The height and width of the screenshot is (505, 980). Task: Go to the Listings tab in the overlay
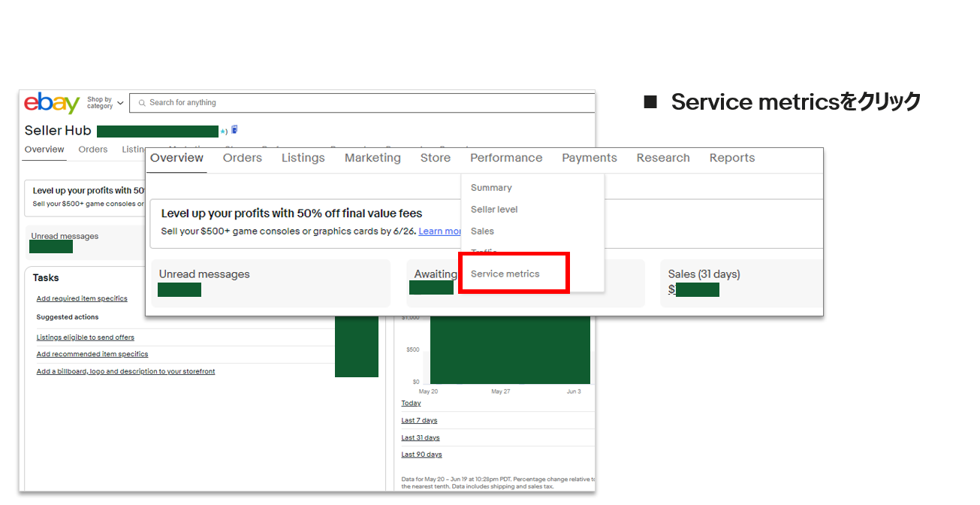tap(303, 158)
